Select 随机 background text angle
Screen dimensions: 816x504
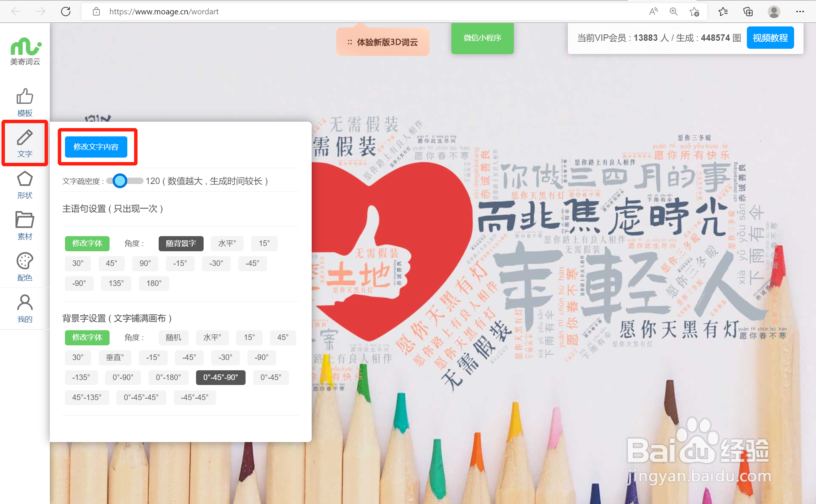(173, 337)
